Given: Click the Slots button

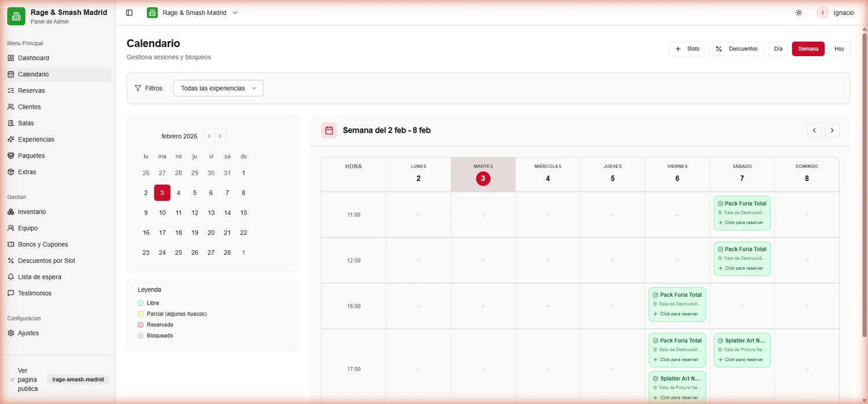Looking at the screenshot, I should 687,49.
